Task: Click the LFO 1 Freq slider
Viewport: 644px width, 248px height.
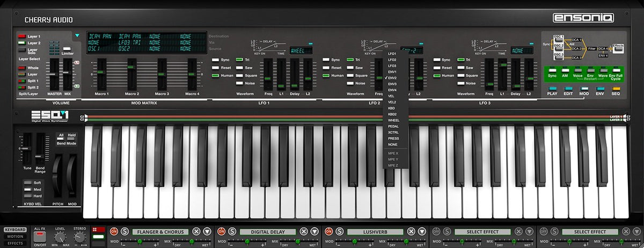Action: click(x=268, y=74)
